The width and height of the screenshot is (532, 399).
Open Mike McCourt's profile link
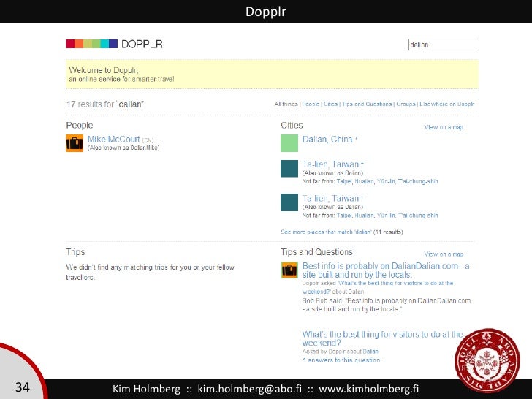[113, 139]
